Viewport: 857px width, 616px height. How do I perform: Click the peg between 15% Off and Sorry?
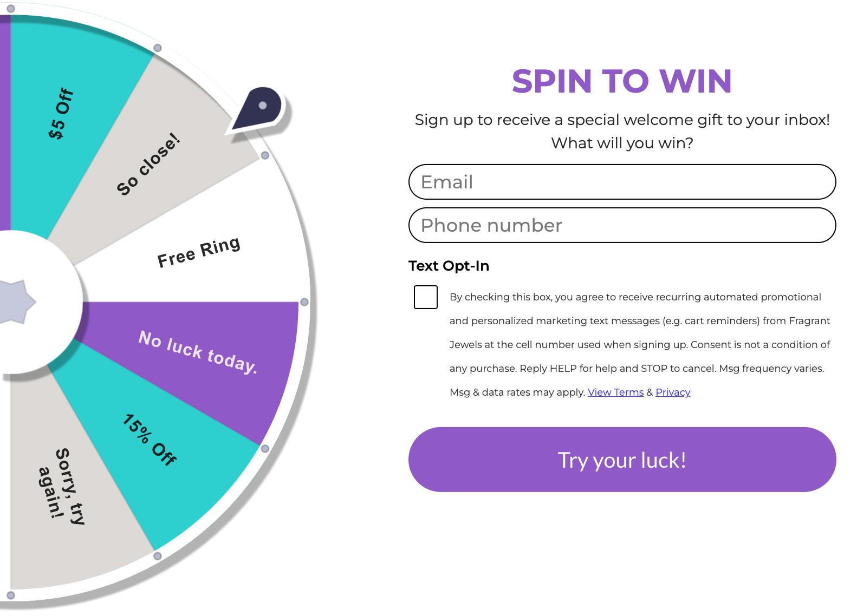point(158,556)
